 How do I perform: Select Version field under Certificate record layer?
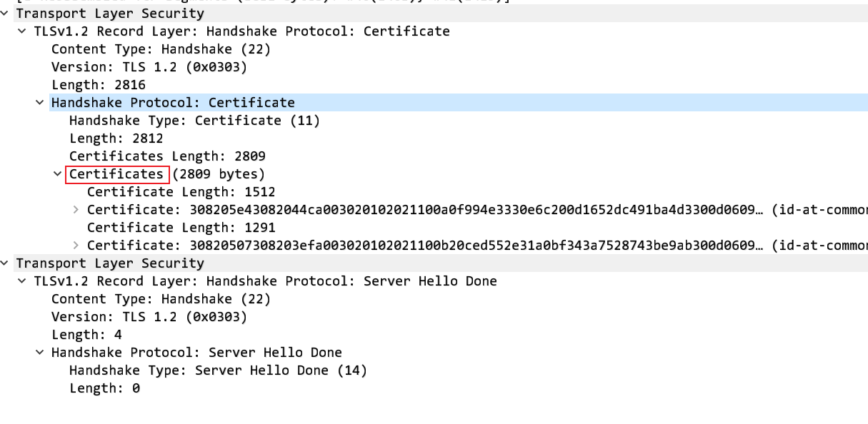tap(149, 67)
